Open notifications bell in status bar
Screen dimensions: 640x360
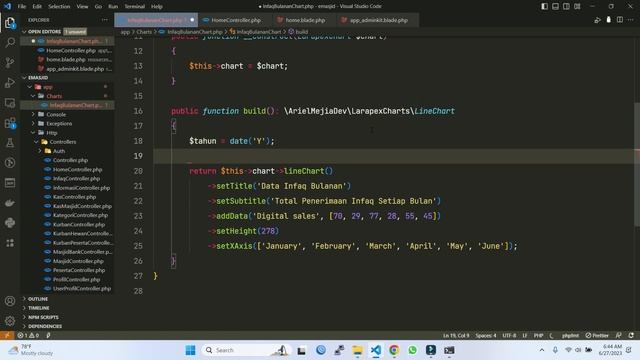(631, 335)
